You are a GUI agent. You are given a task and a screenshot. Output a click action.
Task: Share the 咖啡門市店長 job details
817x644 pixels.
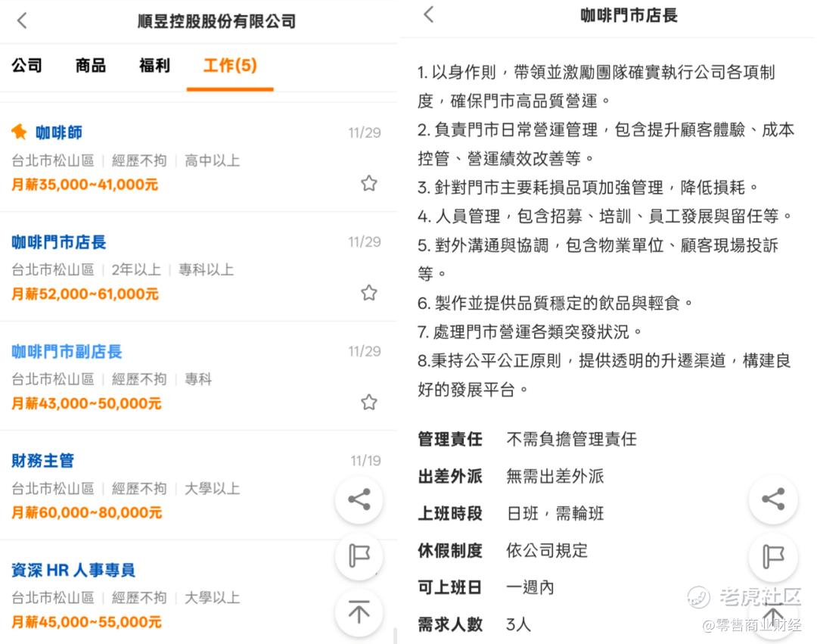(x=773, y=499)
